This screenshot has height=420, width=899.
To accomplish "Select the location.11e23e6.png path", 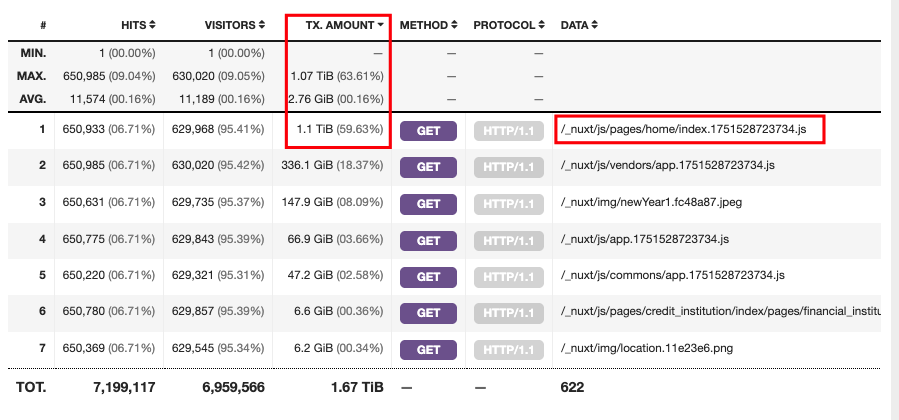I will point(647,348).
